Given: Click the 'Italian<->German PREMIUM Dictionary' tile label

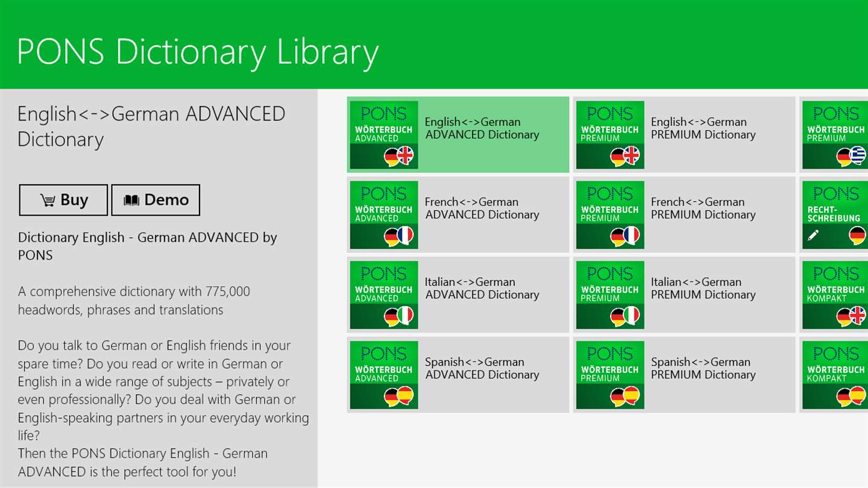Looking at the screenshot, I should click(x=703, y=289).
